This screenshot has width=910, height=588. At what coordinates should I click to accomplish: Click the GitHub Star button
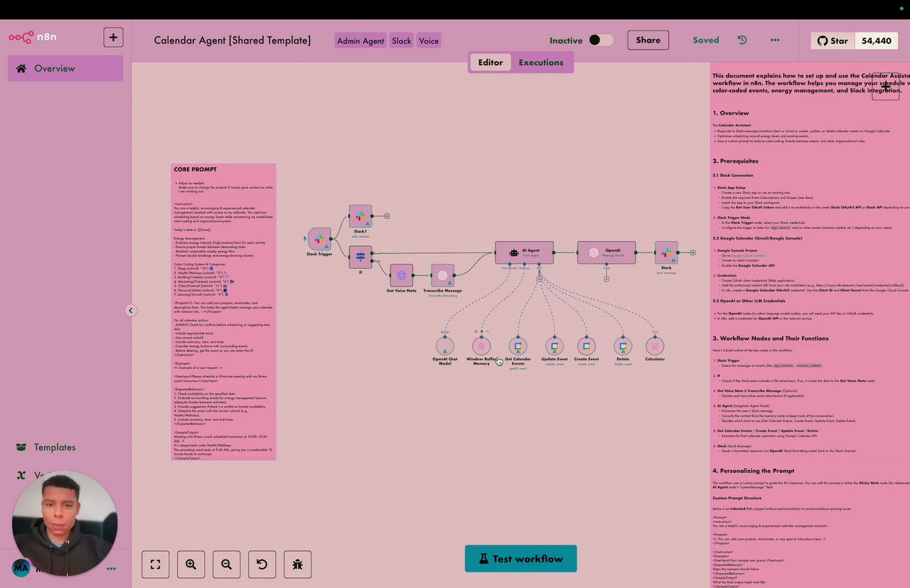click(833, 41)
